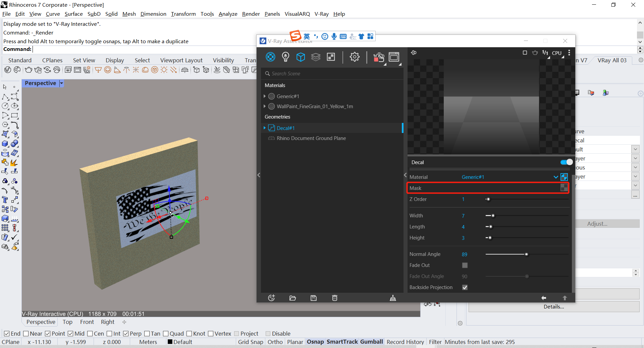Click the add asset icon at the bottom left
Viewport: 644px width, 348px height.
(272, 298)
